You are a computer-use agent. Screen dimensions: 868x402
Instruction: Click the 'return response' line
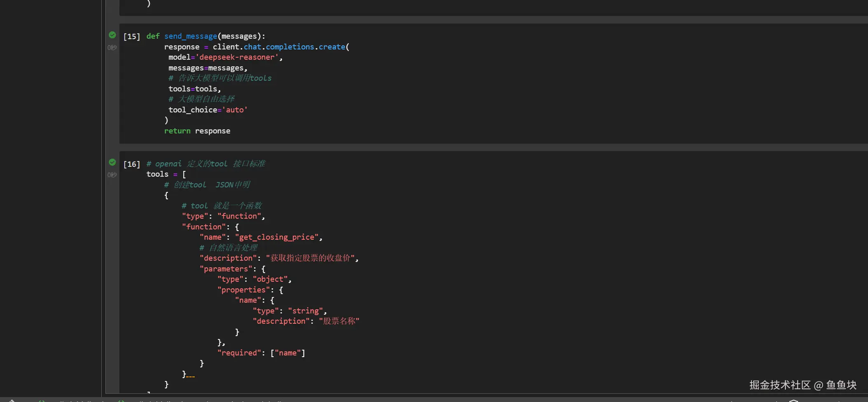[197, 131]
